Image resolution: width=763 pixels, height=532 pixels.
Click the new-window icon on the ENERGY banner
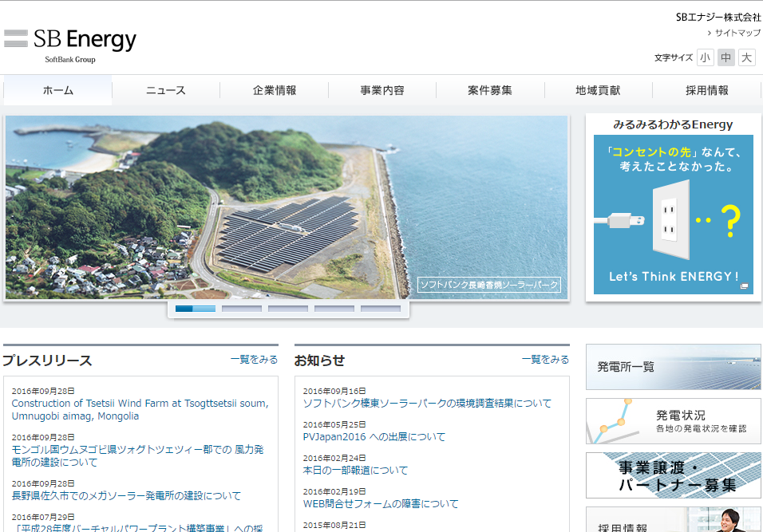click(744, 286)
